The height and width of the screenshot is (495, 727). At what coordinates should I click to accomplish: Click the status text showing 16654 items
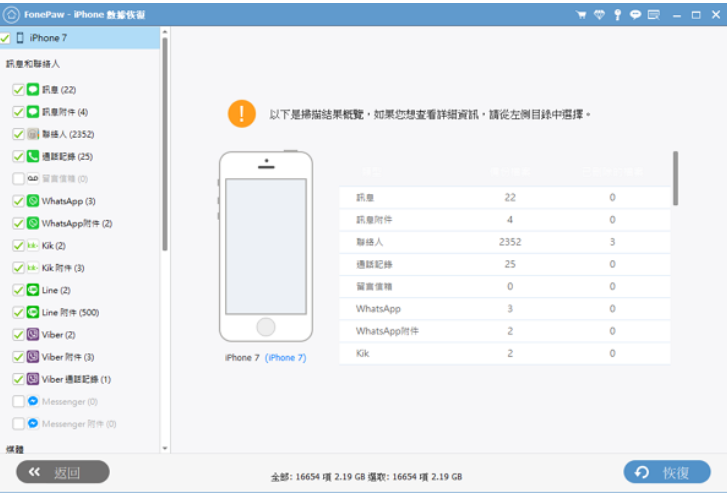366,476
